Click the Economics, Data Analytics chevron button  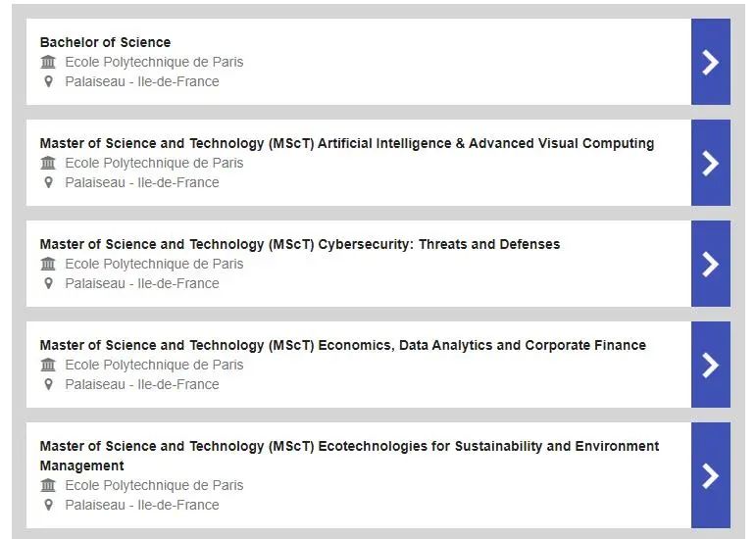711,365
